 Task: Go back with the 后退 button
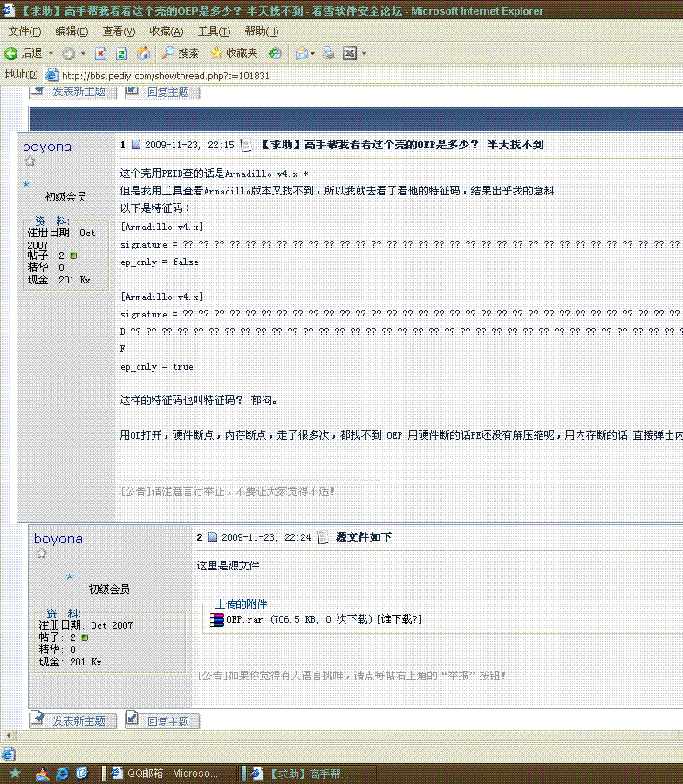[x=23, y=53]
